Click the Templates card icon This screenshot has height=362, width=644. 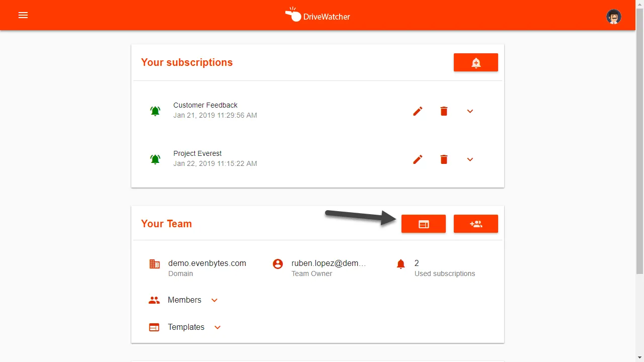coord(154,327)
